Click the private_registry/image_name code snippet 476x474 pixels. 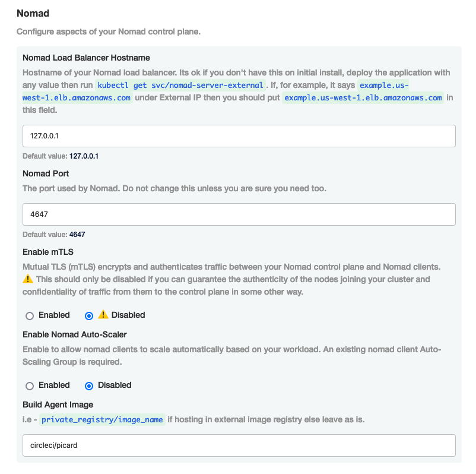click(102, 420)
